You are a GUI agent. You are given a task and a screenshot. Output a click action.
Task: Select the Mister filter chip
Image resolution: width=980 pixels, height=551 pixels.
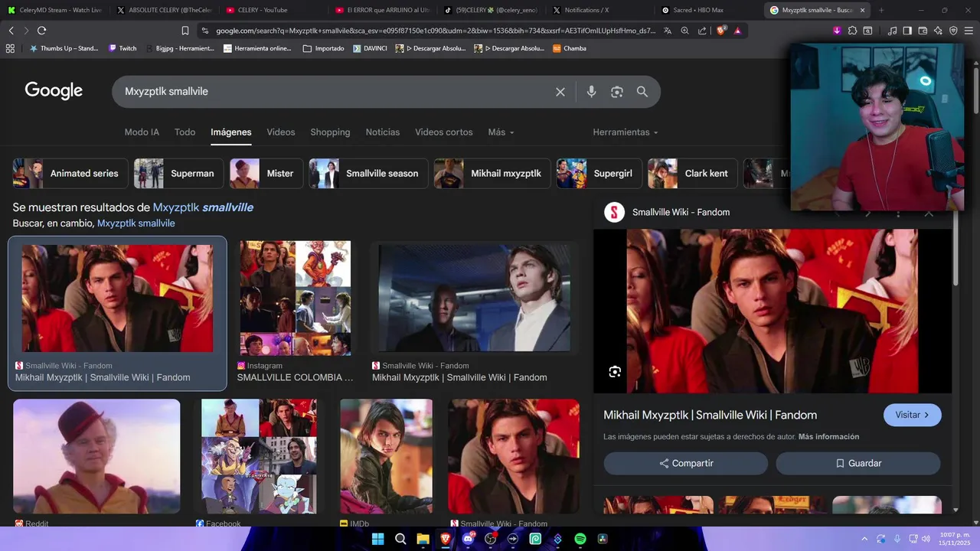point(266,174)
